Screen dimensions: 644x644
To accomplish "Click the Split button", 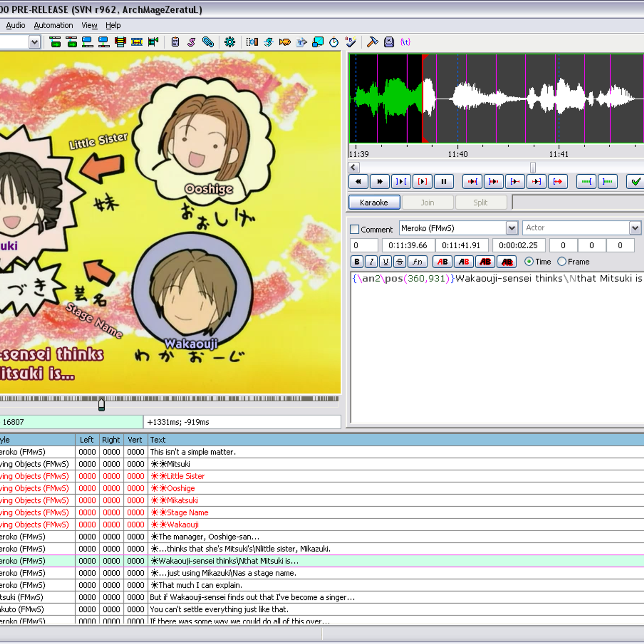I will (481, 202).
